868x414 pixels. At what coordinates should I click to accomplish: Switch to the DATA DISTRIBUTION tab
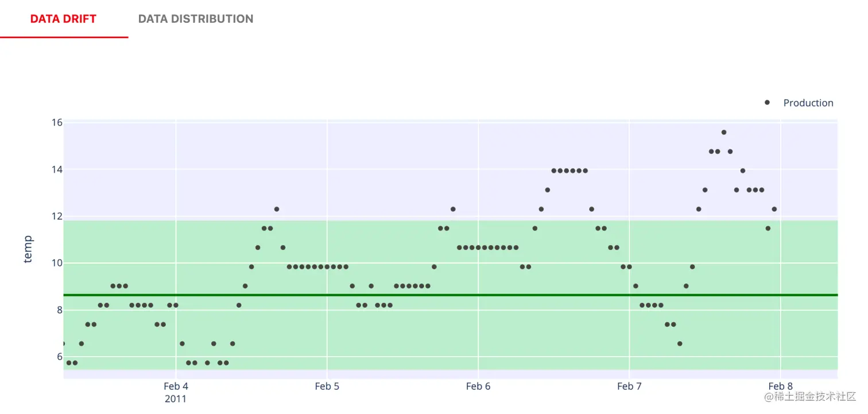tap(195, 19)
